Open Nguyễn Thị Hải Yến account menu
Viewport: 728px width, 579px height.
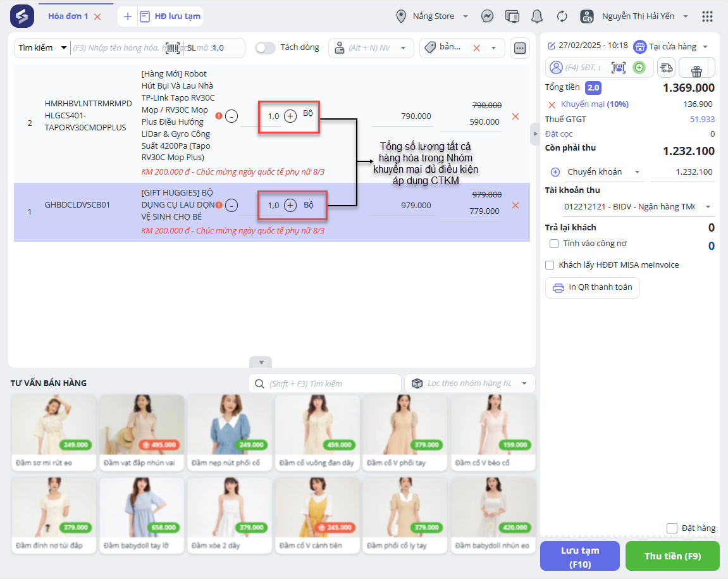point(645,16)
